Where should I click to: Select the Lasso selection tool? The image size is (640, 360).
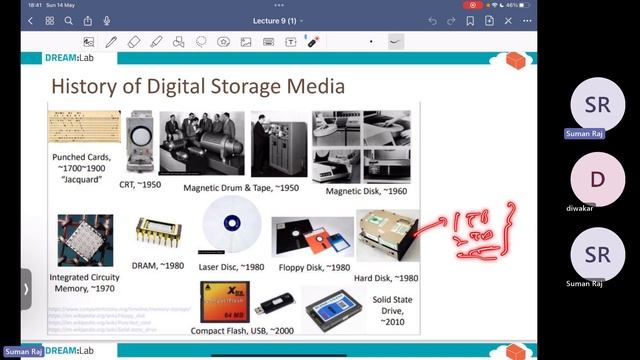[x=201, y=42]
